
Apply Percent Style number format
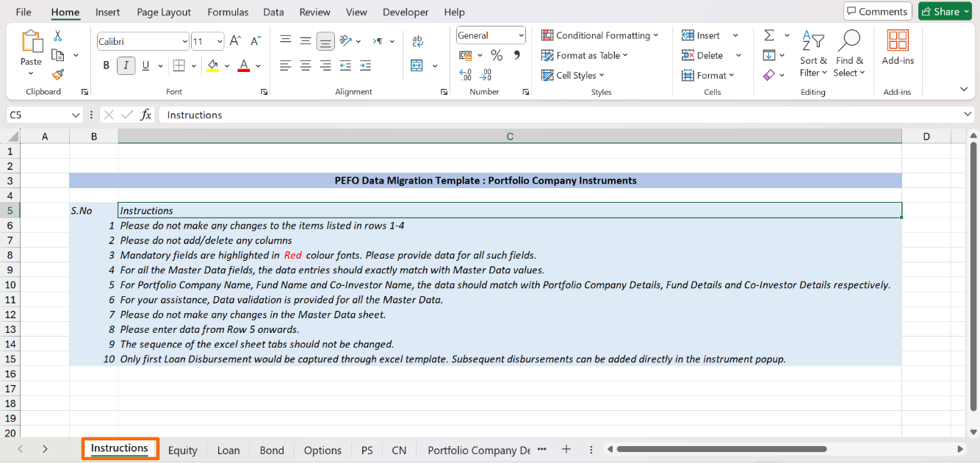click(497, 55)
